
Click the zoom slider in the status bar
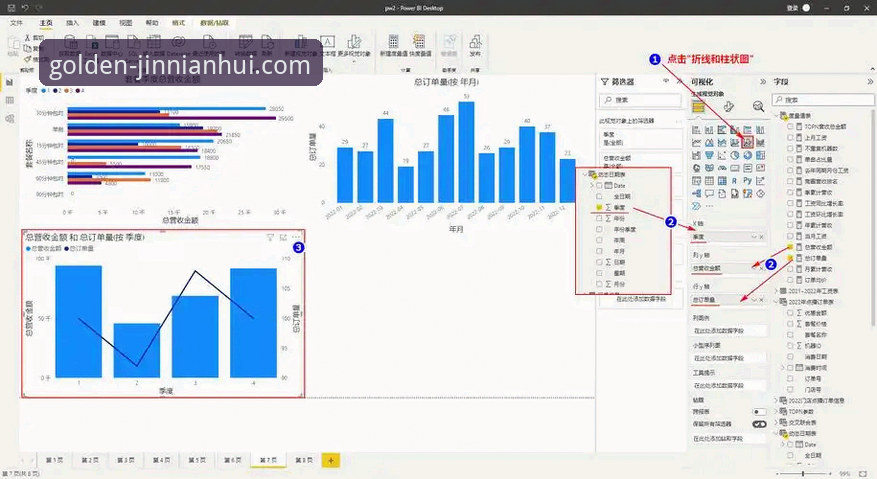coord(804,473)
